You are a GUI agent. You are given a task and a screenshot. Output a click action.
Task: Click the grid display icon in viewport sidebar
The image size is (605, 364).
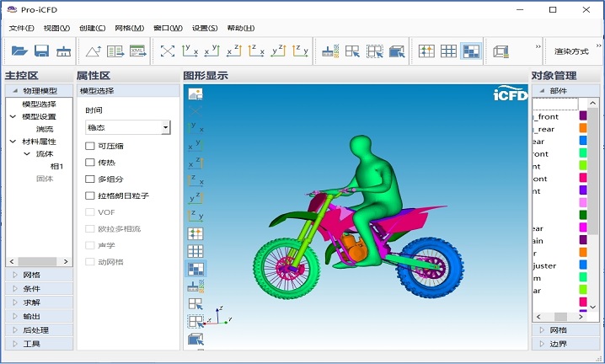click(195, 251)
